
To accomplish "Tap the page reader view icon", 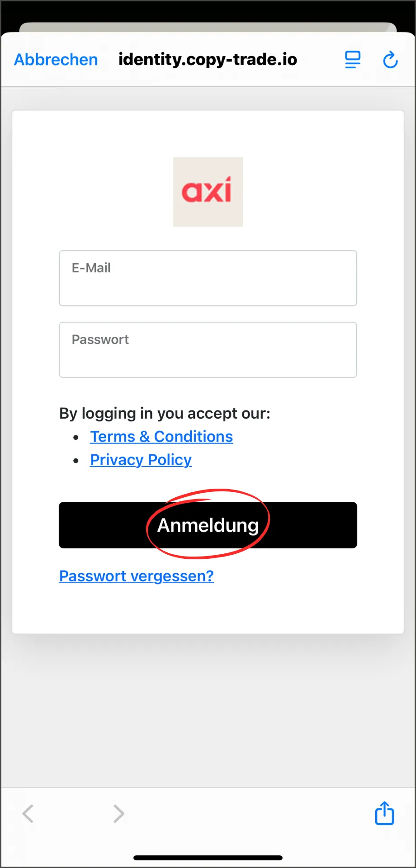I will click(353, 60).
